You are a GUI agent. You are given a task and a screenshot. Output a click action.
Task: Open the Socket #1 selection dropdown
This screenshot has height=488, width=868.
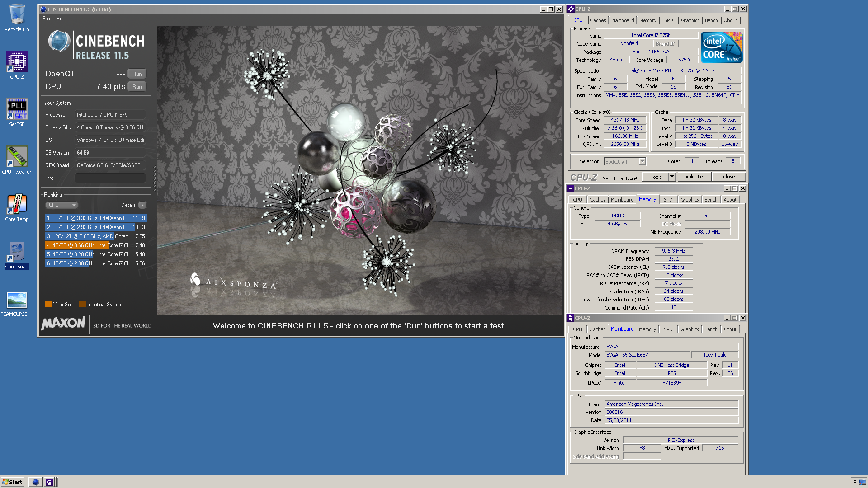642,162
